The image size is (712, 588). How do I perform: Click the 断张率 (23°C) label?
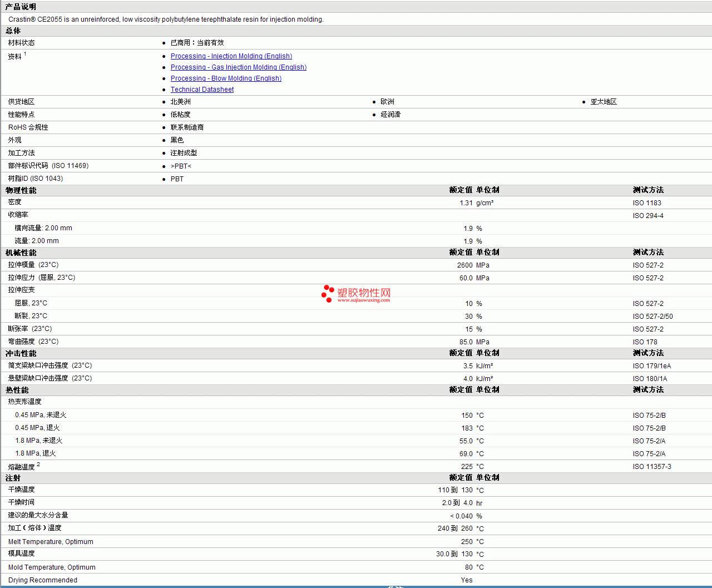coord(30,329)
